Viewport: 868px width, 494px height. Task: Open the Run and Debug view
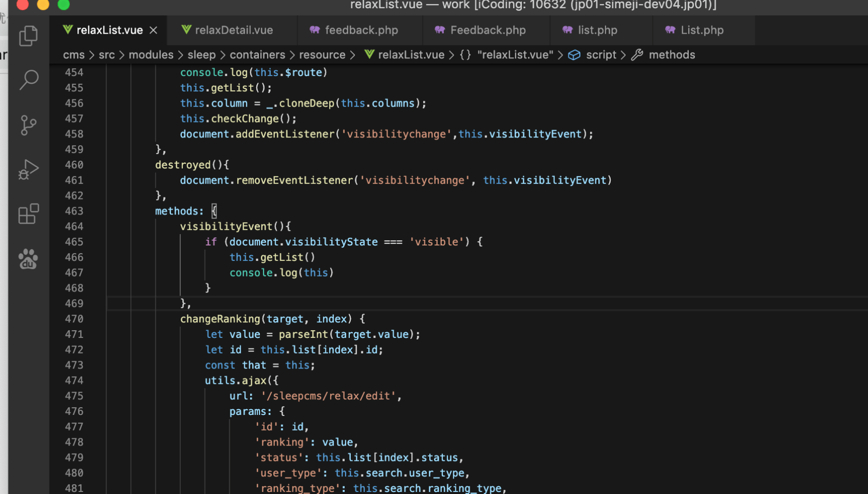tap(28, 169)
